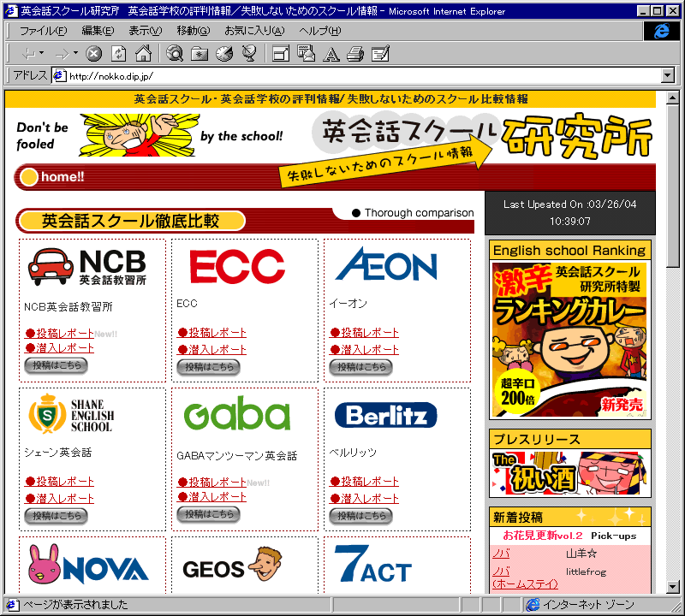Click the vertical scrollbar up arrow
Image resolution: width=685 pixels, height=616 pixels.
point(673,98)
